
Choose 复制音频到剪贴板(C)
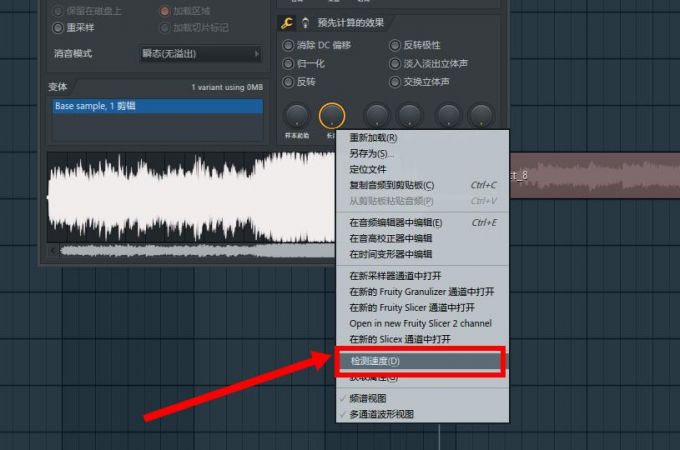(422, 185)
